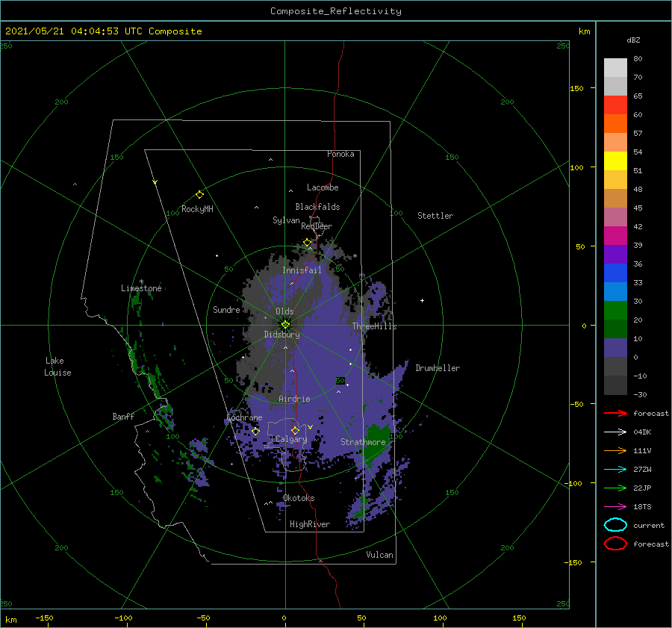Click the Lacombe label
Screen dimensions: 672x628
[323, 187]
